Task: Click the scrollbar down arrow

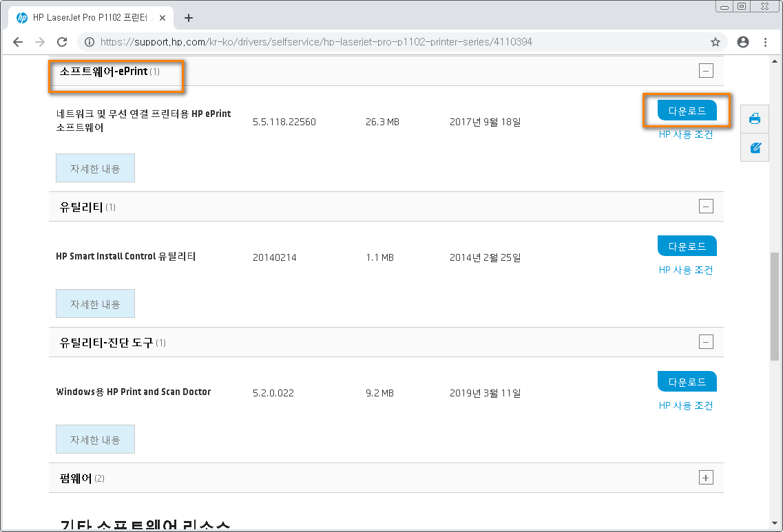Action: pyautogui.click(x=775, y=523)
